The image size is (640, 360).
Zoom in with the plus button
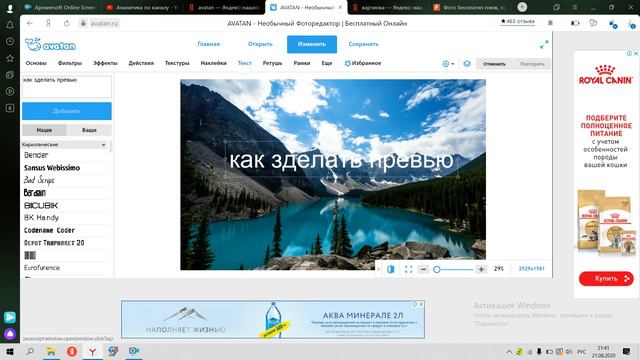481,269
